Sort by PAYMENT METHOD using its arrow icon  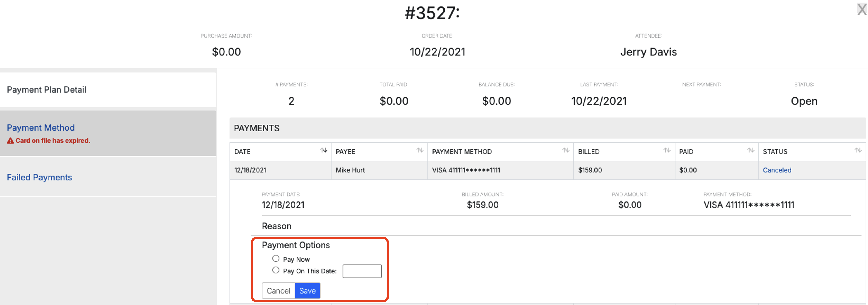click(x=566, y=150)
